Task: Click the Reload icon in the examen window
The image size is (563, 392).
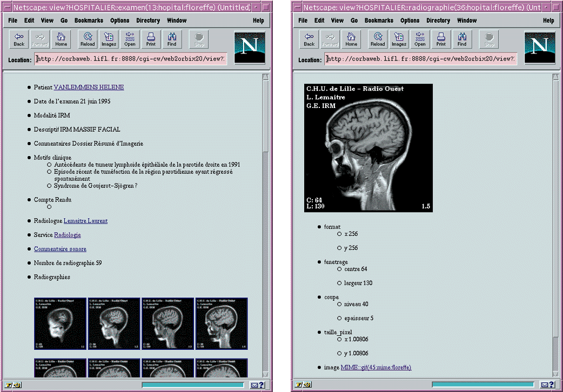Action: (88, 39)
